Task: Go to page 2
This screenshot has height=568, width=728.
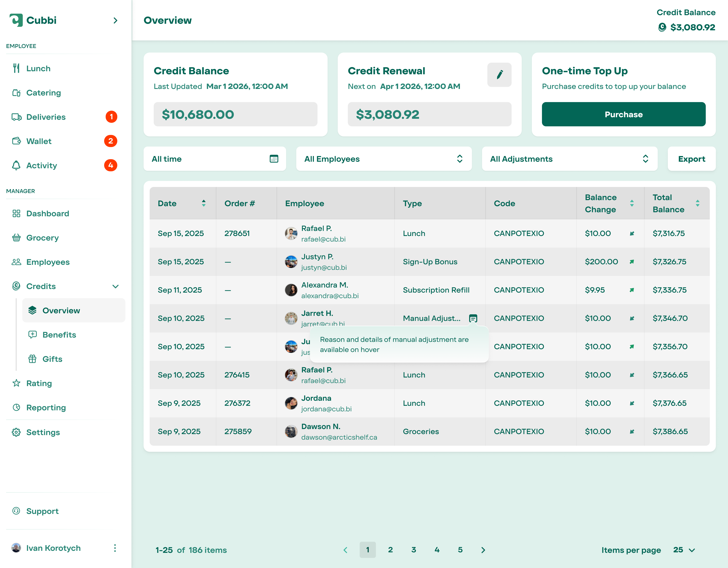Action: (x=390, y=550)
